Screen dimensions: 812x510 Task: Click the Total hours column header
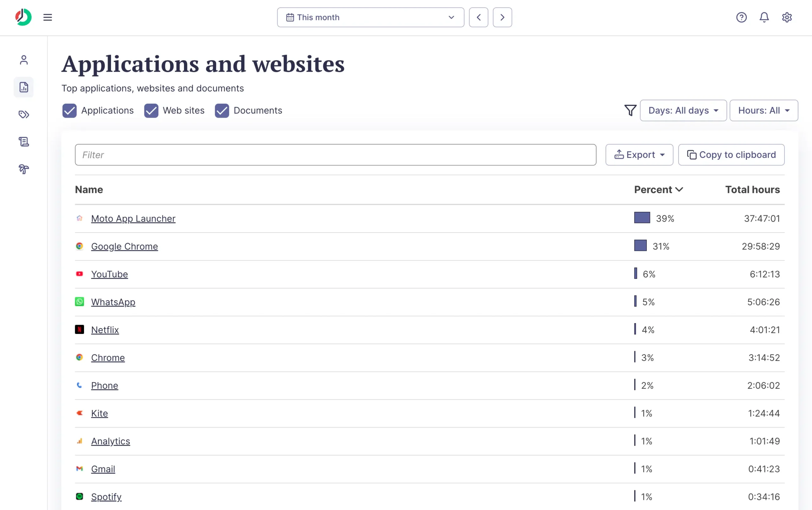753,189
